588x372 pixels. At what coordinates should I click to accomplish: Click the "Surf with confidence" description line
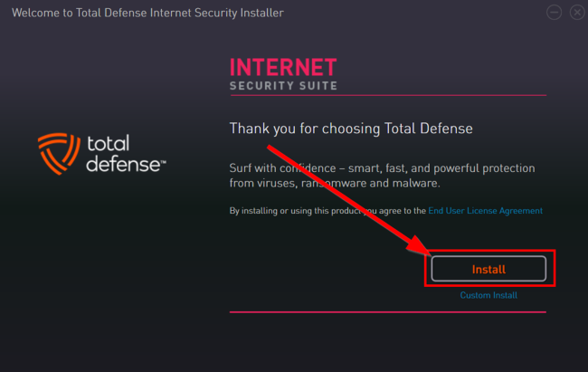(x=382, y=168)
